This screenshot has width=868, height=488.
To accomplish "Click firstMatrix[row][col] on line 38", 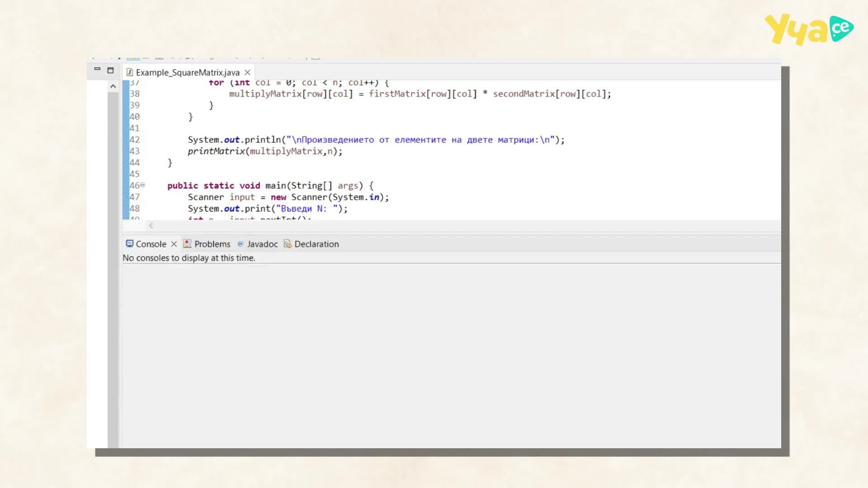I will pos(423,94).
